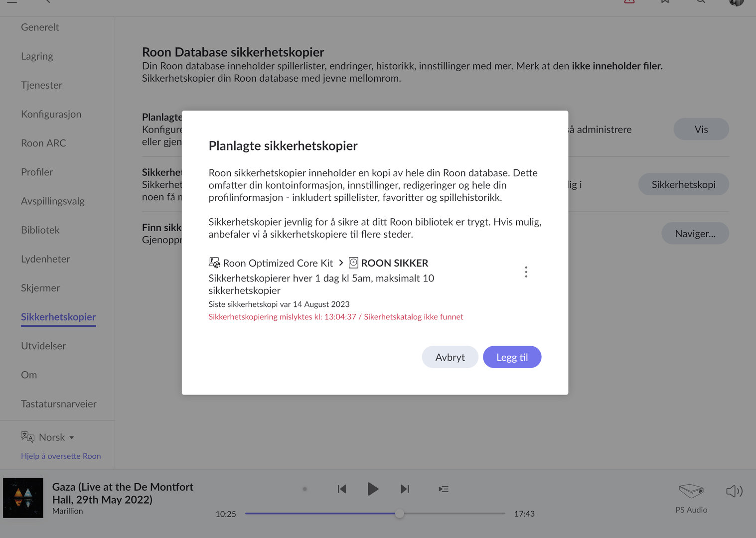Viewport: 756px width, 538px height.
Task: Open Roon ARC settings
Action: pos(43,143)
